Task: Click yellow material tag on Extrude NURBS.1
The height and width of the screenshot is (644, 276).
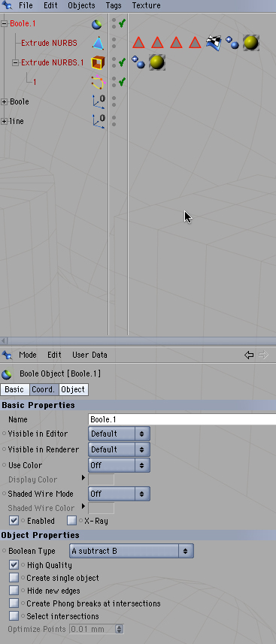Action: coord(157,62)
